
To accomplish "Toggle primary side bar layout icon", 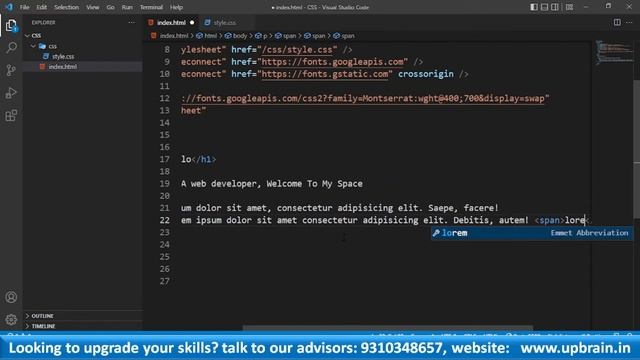I will 533,7.
